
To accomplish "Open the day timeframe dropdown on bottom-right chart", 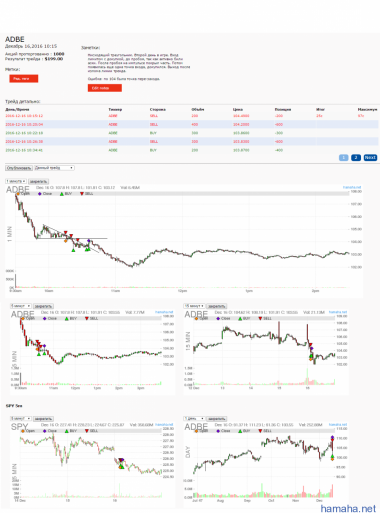I will 194,418.
